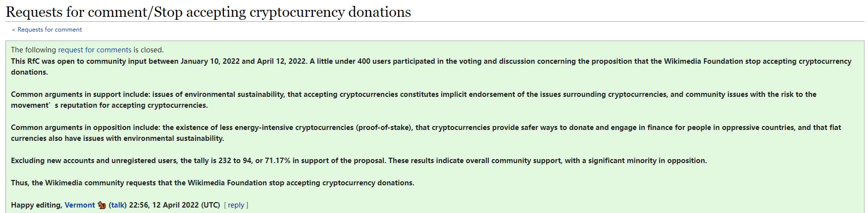This screenshot has height=213, width=868.
Task: Click the 'April 12, 2022' closing date
Action: tap(281, 61)
